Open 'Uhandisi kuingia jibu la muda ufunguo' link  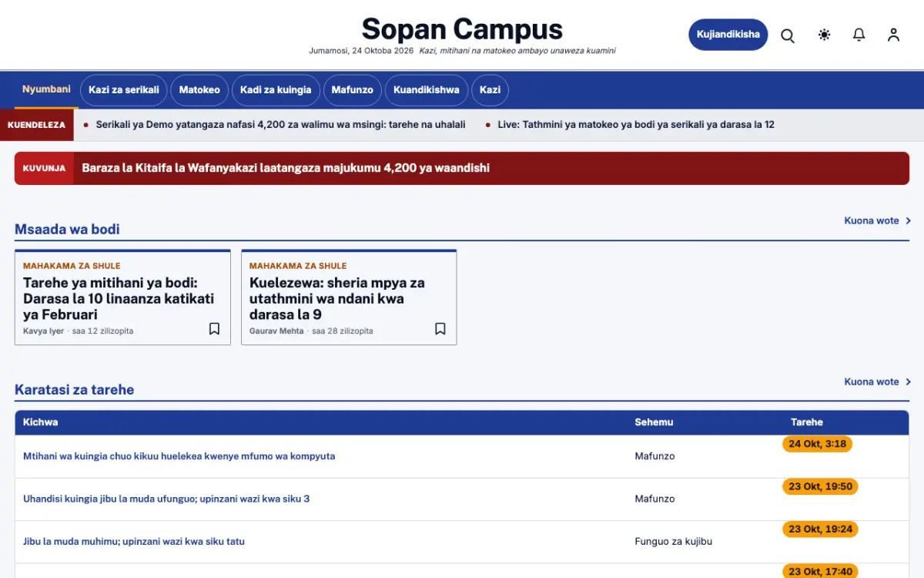click(166, 499)
